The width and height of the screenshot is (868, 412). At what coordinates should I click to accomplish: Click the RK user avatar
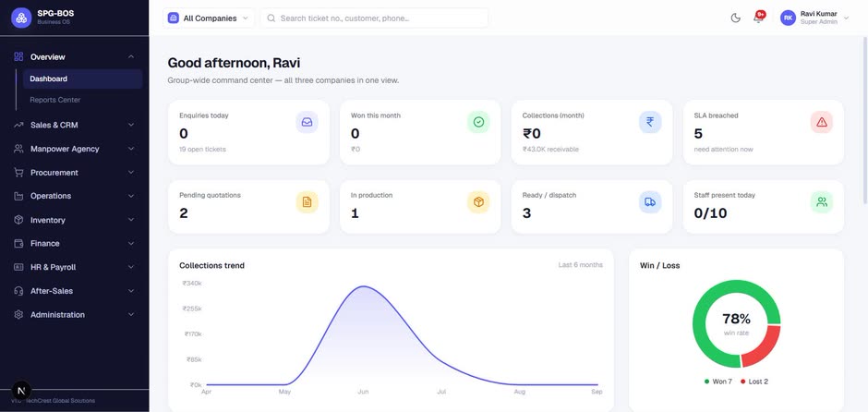click(x=788, y=18)
